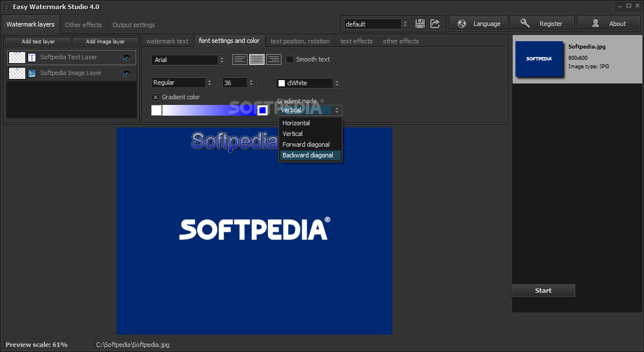This screenshot has width=644, height=352.
Task: Click the person icon on About button
Action: (596, 24)
